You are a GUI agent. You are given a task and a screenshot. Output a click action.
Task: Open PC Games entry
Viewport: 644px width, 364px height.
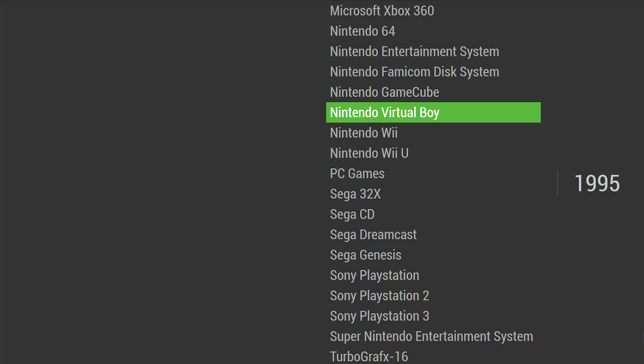pos(357,174)
